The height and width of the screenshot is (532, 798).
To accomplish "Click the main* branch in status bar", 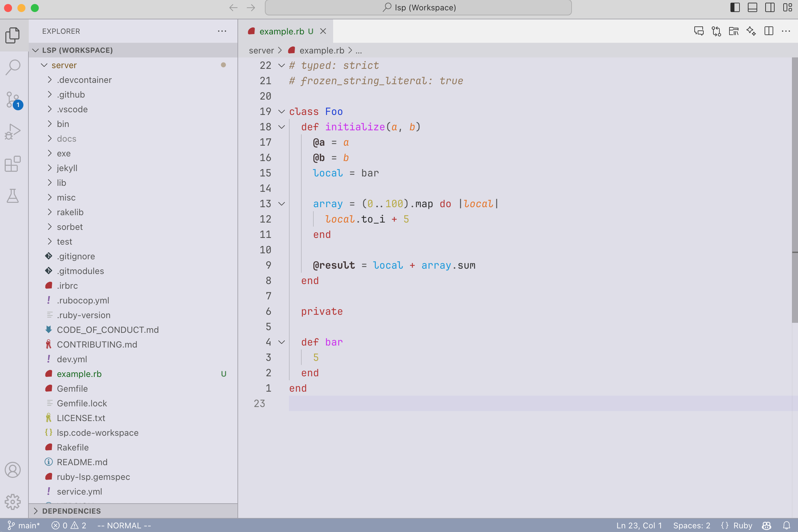I will (x=24, y=526).
